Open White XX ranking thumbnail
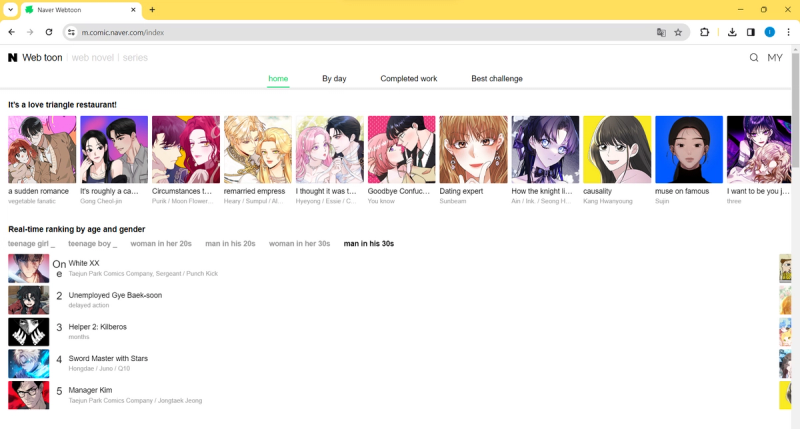This screenshot has width=800, height=429. (29, 268)
